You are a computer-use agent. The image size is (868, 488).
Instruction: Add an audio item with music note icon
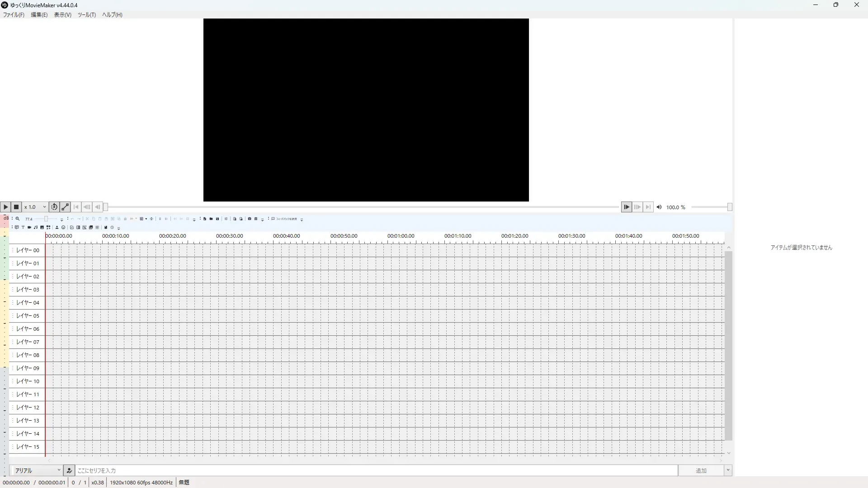click(36, 227)
